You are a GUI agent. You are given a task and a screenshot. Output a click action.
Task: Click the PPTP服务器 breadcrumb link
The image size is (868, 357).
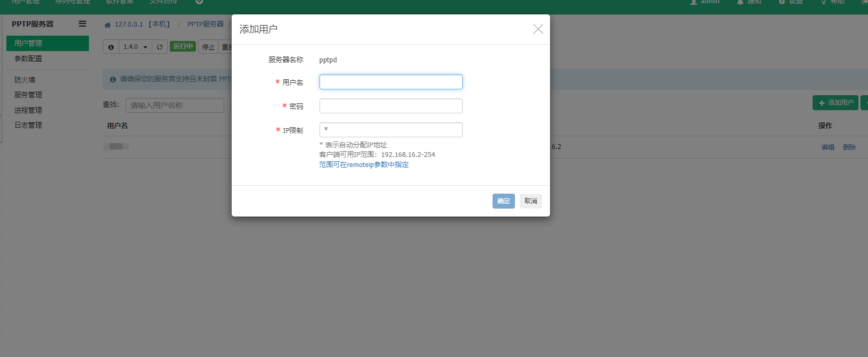[x=206, y=24]
